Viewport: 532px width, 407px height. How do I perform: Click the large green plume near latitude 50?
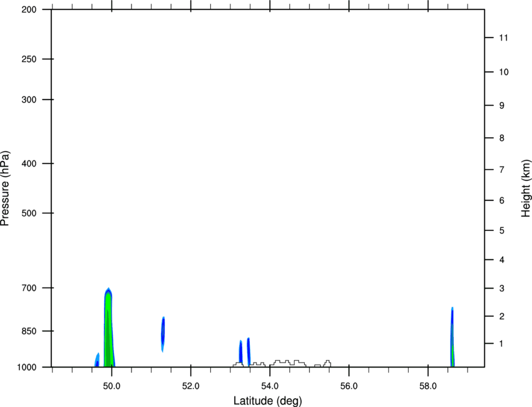click(x=108, y=327)
